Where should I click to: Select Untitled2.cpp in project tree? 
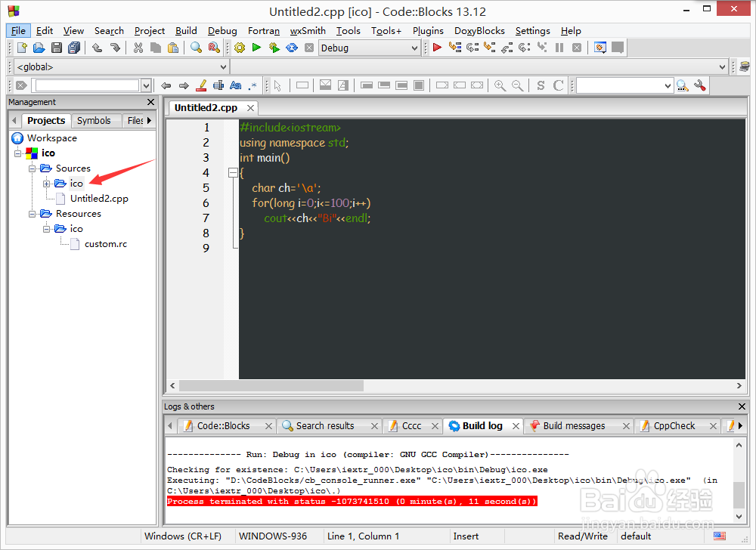(x=99, y=199)
